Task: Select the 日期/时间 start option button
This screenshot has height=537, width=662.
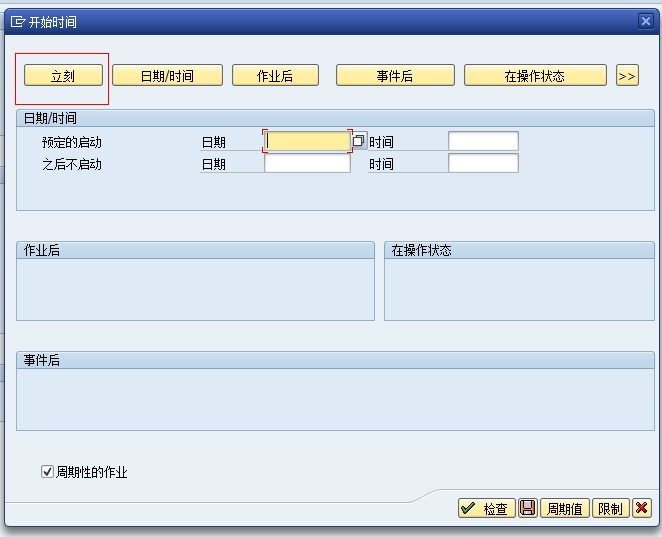Action: point(167,76)
